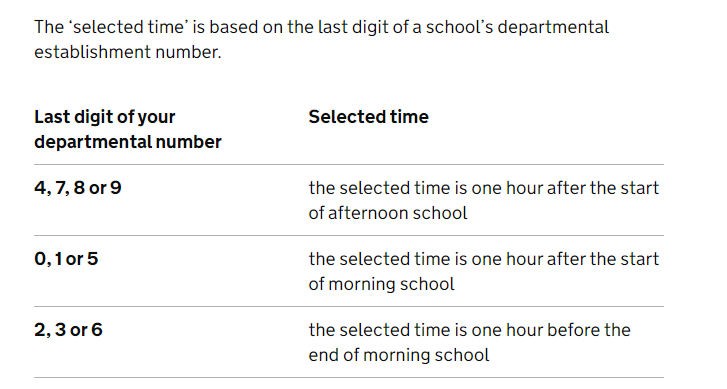Click the '0, 1 or 5' row label
727x389 pixels.
66,259
